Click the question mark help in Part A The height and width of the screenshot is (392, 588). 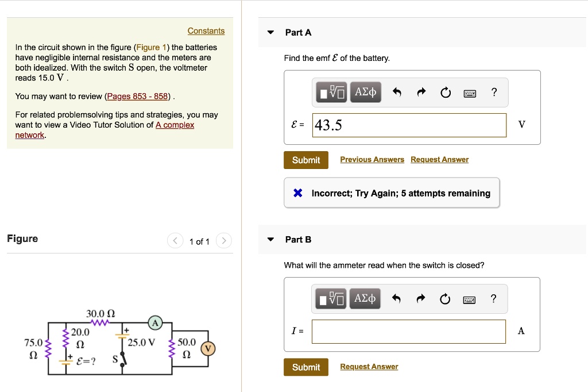pyautogui.click(x=494, y=92)
